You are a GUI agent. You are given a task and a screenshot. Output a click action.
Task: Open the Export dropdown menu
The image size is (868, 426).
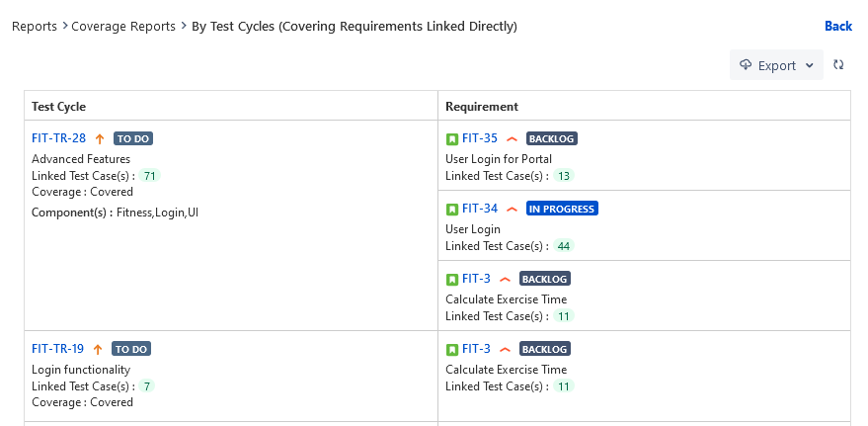776,65
